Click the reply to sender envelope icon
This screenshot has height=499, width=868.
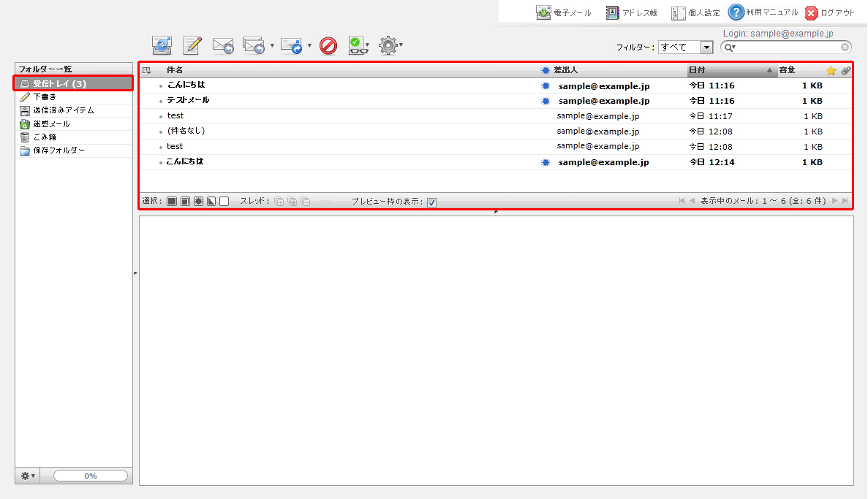pyautogui.click(x=222, y=45)
